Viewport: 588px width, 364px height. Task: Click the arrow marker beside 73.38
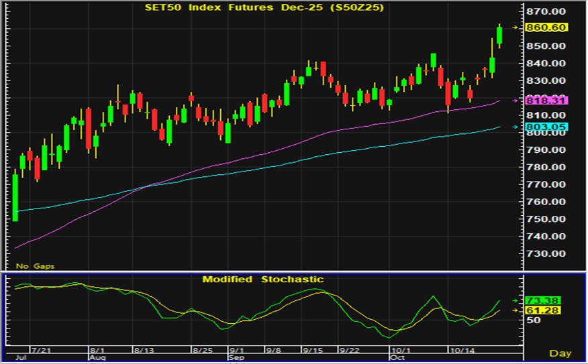point(516,300)
